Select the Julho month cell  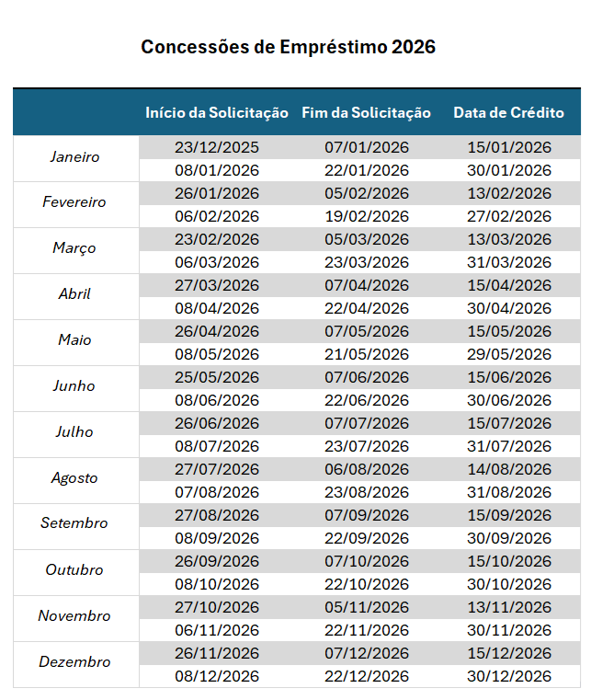click(74, 432)
